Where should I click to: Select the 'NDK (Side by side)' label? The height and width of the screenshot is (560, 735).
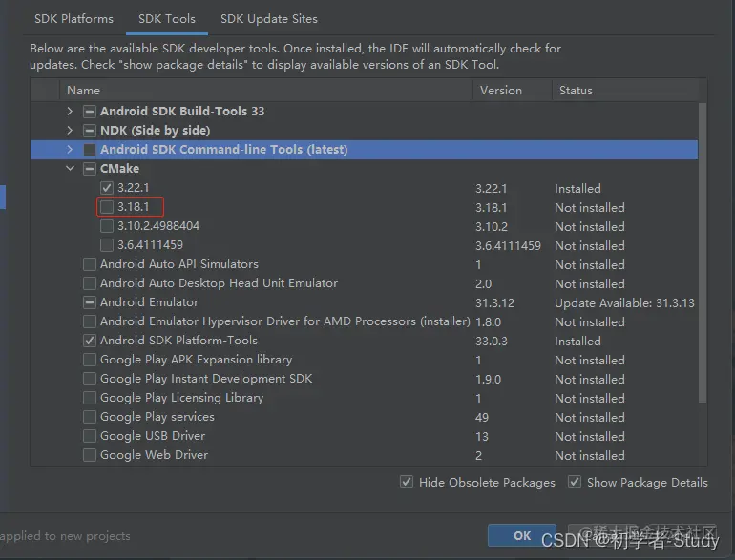pos(156,131)
